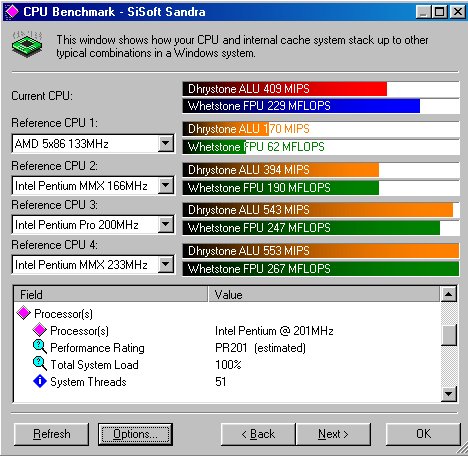The height and width of the screenshot is (456, 468).
Task: Open the Reference CPU 4 dropdown arrow
Action: [165, 265]
